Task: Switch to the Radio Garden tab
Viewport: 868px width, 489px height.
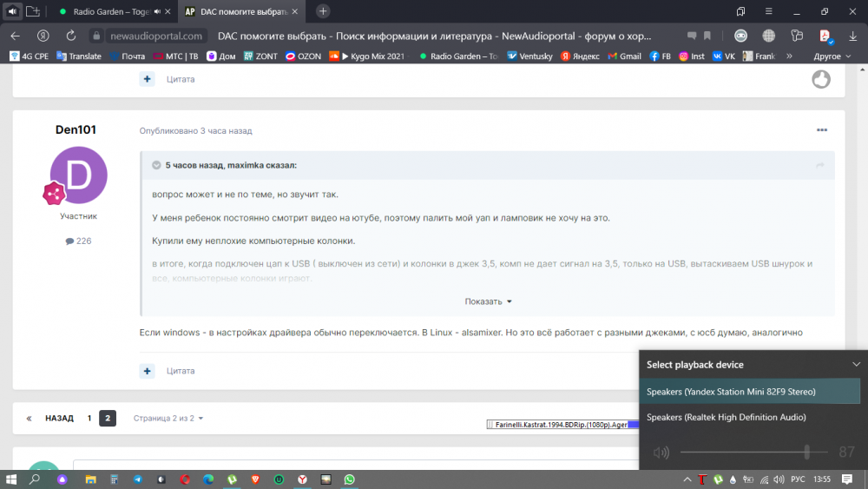Action: (111, 12)
